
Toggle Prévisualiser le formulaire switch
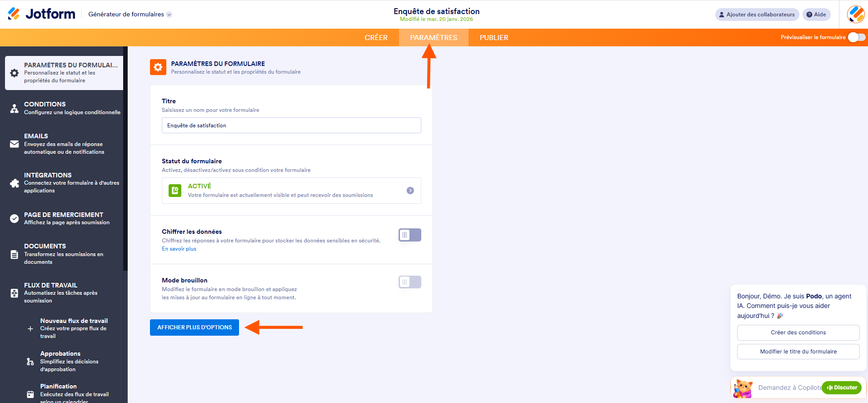(857, 37)
